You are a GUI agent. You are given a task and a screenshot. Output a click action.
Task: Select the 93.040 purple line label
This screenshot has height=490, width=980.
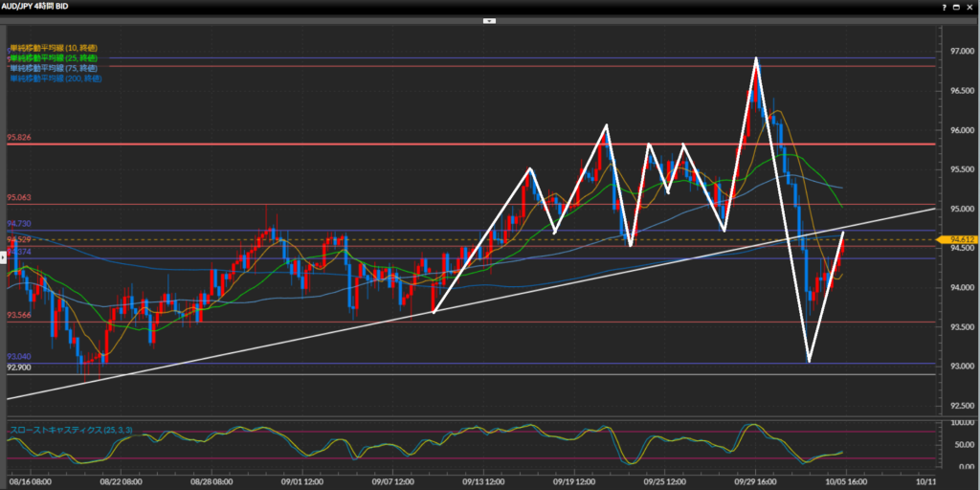pos(19,357)
